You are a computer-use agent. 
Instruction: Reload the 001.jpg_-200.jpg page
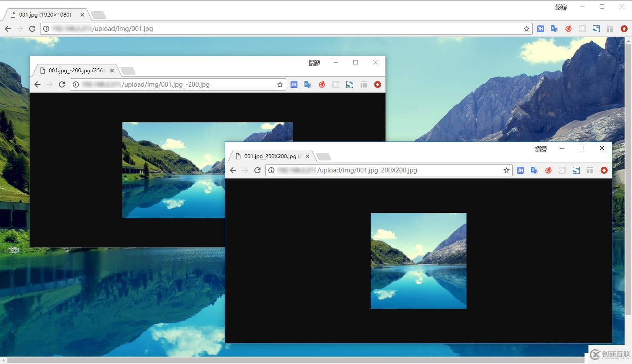point(61,84)
